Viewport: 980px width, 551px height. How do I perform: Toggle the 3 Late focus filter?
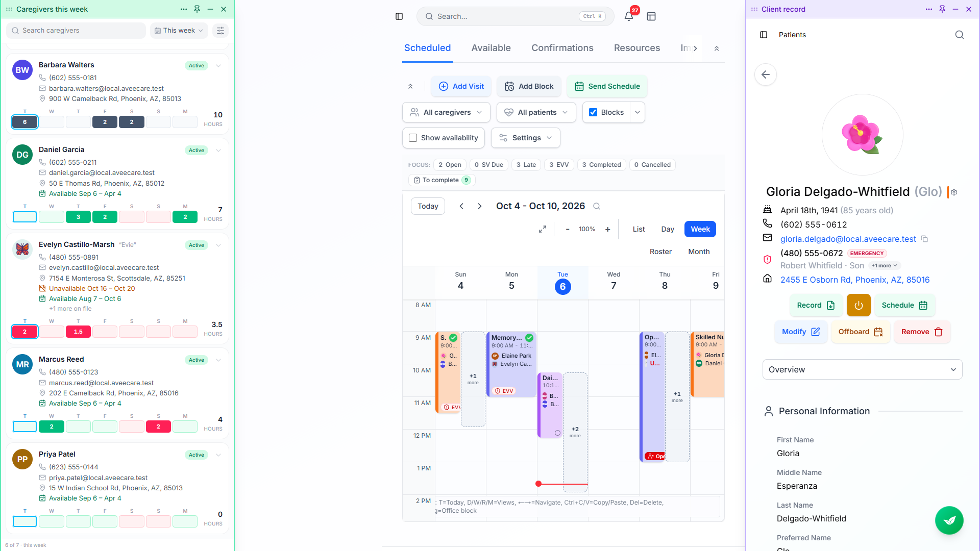[526, 165]
